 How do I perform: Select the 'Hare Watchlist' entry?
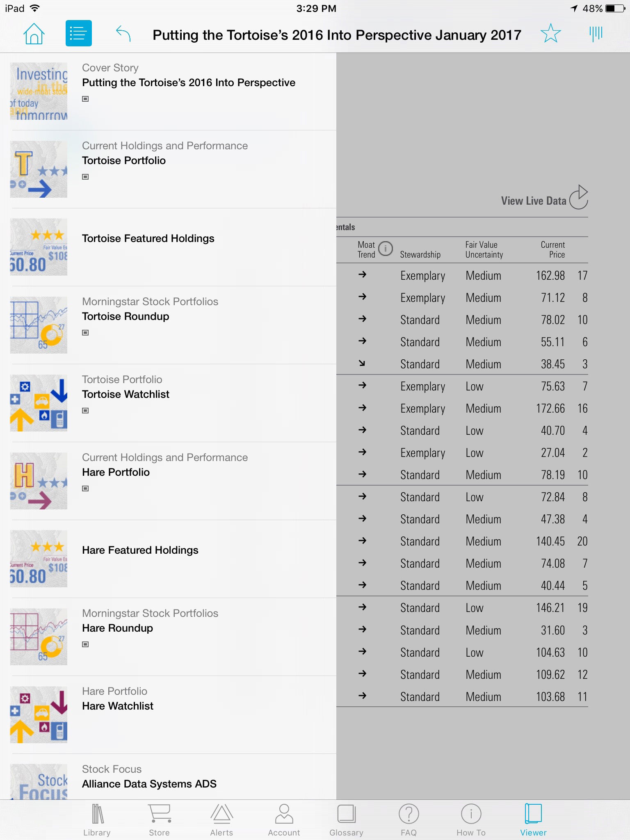tap(118, 706)
